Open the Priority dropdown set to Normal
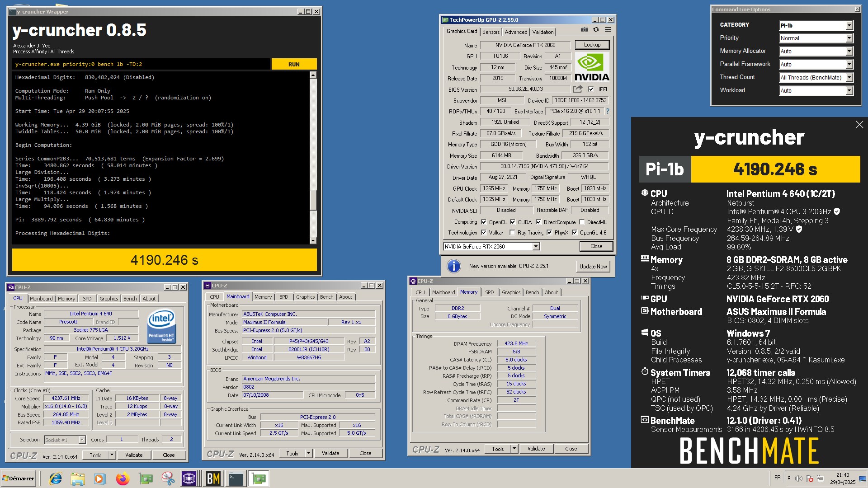Screen dimensions: 868x488 coord(816,38)
